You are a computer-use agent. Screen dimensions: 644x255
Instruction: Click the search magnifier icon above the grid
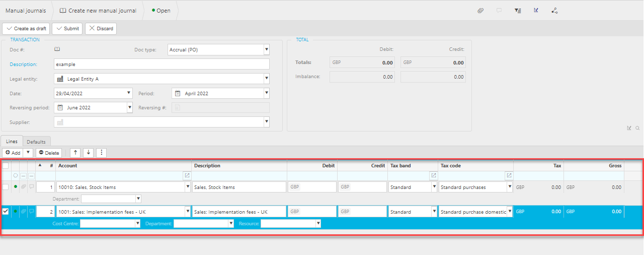[x=637, y=128]
